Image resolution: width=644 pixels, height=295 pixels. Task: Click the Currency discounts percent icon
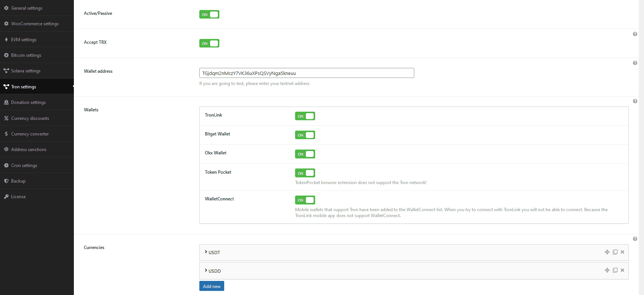coord(6,118)
